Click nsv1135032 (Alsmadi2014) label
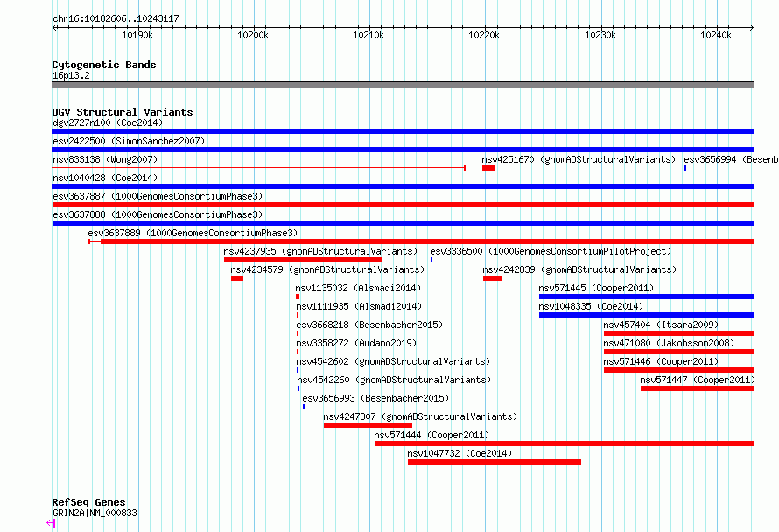 click(x=358, y=288)
